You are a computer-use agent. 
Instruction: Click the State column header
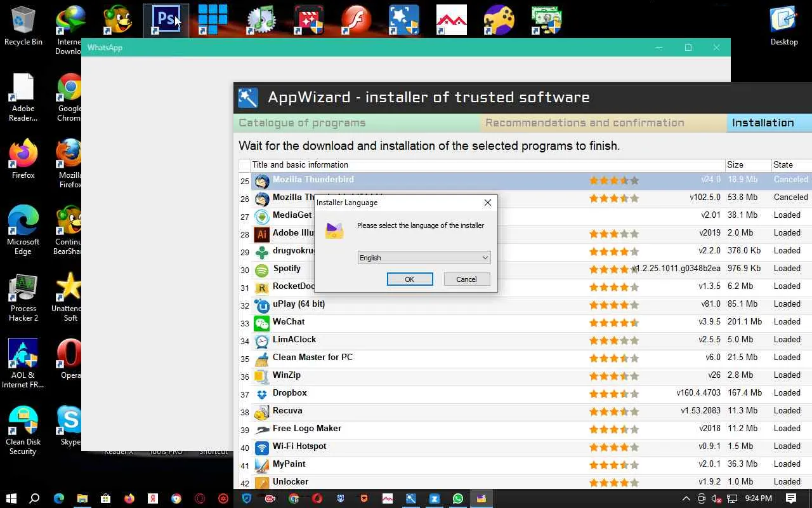point(791,165)
